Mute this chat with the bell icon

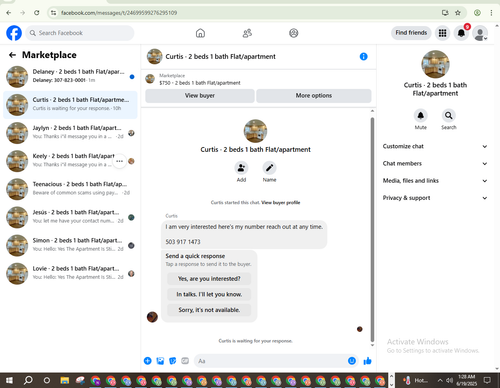tap(421, 116)
